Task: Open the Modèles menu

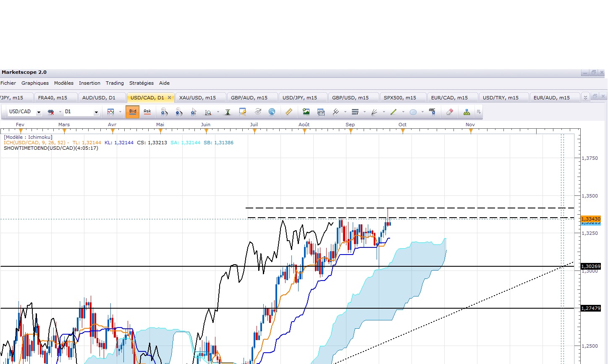Action: (x=63, y=83)
